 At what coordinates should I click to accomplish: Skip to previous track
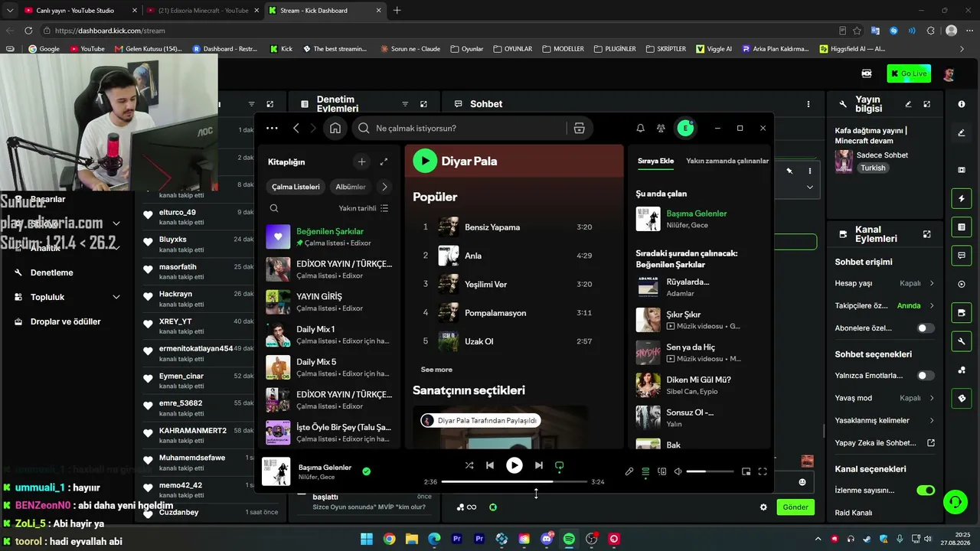490,465
